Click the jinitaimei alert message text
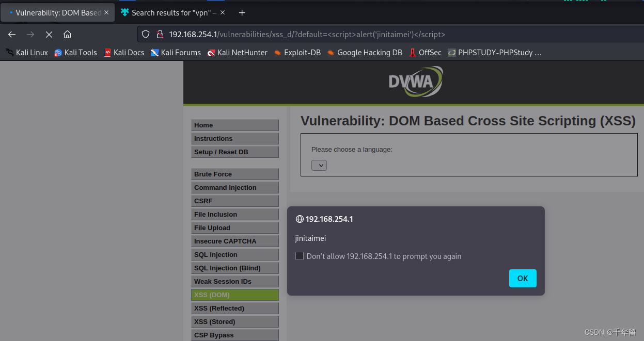644x341 pixels. pyautogui.click(x=310, y=238)
